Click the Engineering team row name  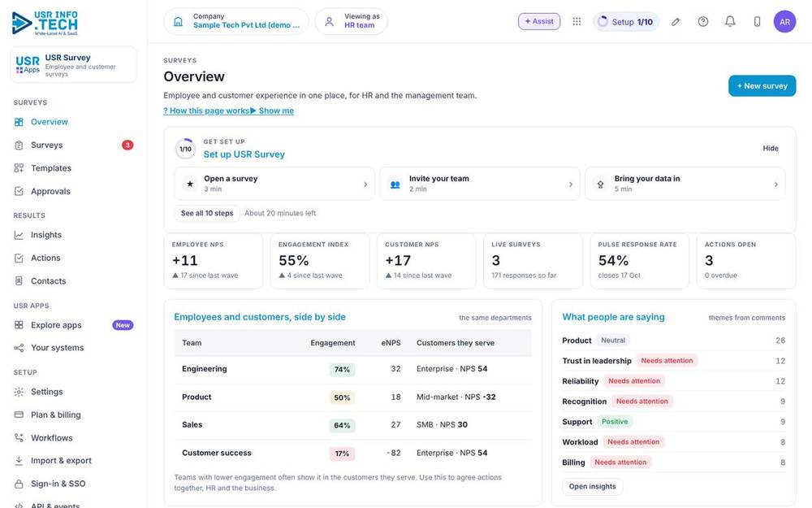point(205,368)
